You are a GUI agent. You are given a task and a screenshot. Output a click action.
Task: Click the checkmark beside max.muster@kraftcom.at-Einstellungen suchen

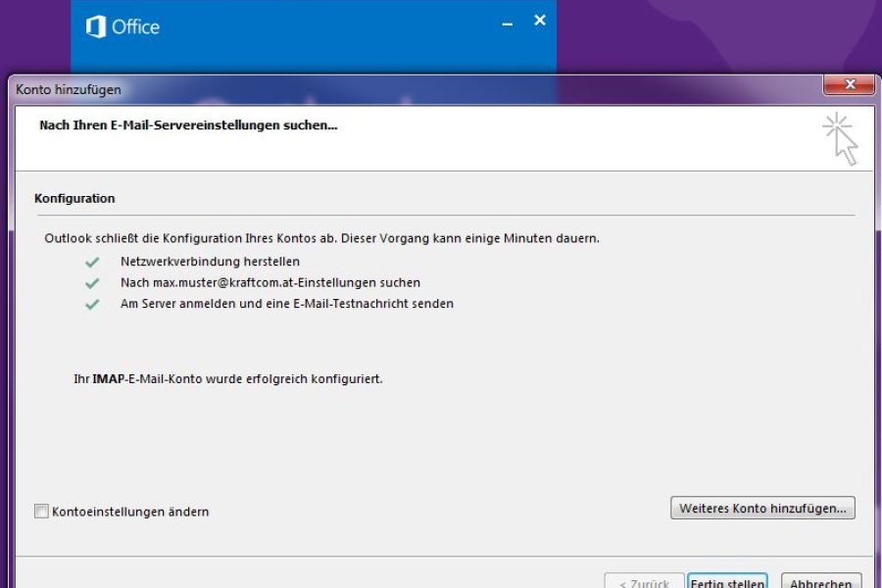(x=92, y=283)
